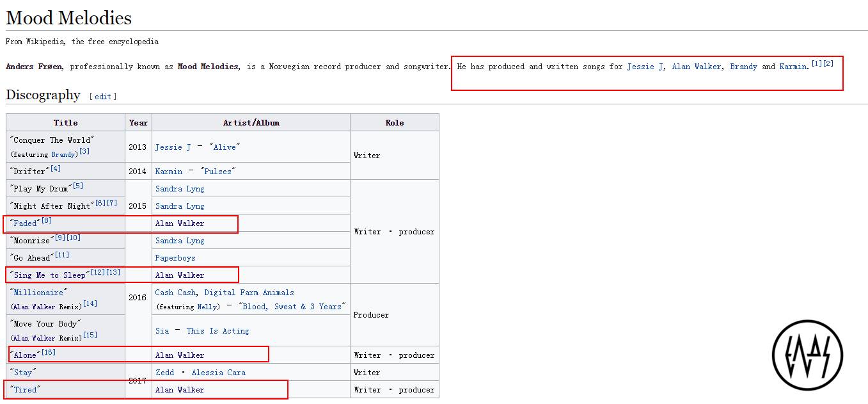The image size is (868, 404).
Task: Click citation [2] after the intro sentence
Action: [828, 63]
